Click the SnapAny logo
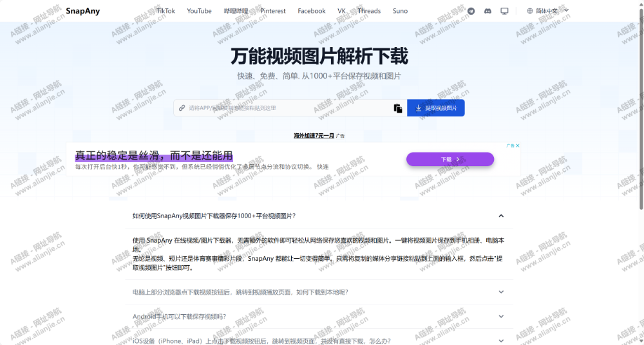The width and height of the screenshot is (644, 345). tap(82, 11)
